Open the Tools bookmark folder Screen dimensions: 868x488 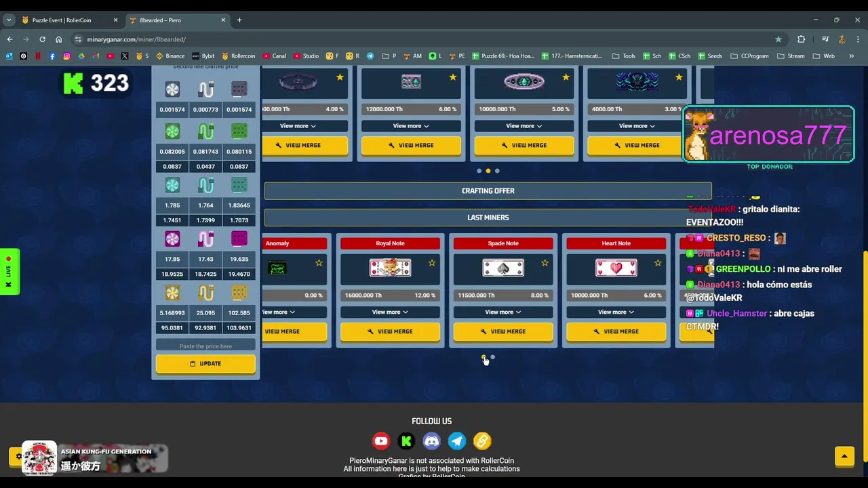point(623,56)
